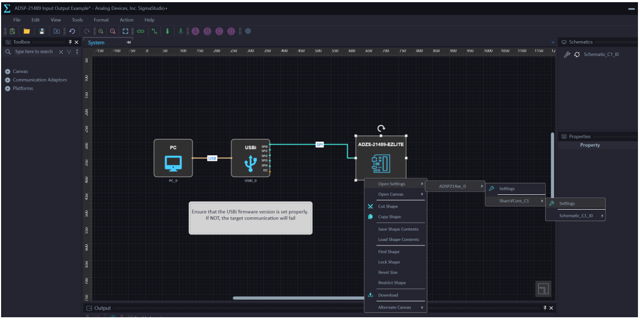Click the new project clipboard icon
Viewport: 644px width, 320px height.
pos(12,31)
